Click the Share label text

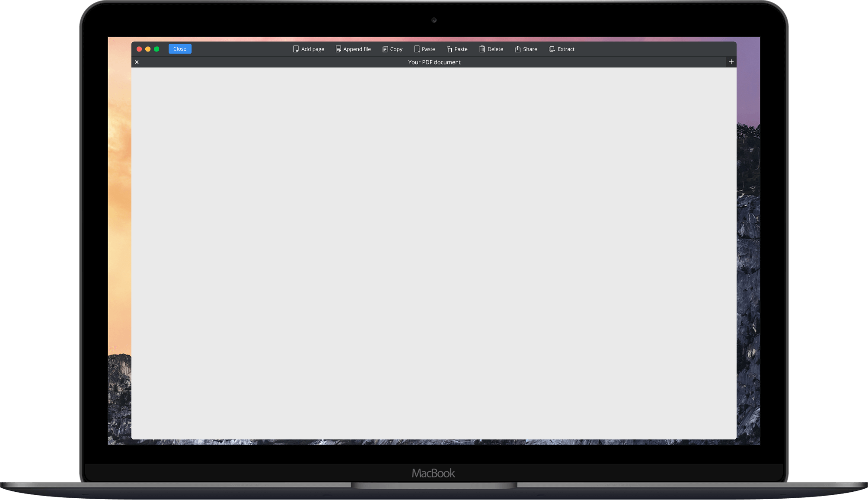[x=530, y=49]
